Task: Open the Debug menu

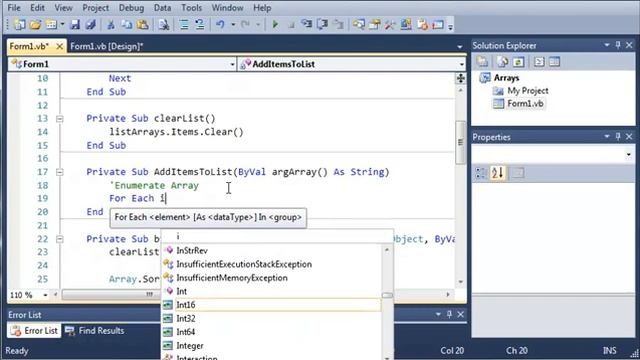Action: pos(131,8)
